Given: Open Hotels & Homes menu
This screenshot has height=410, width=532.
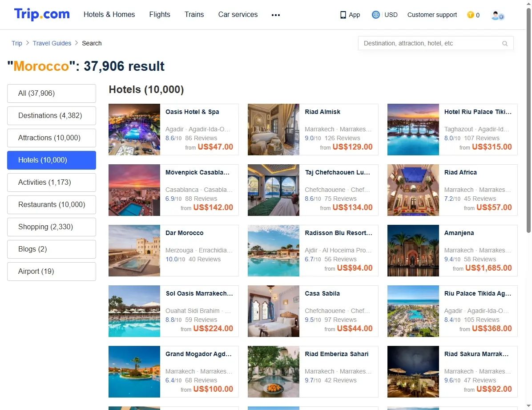Looking at the screenshot, I should point(109,14).
